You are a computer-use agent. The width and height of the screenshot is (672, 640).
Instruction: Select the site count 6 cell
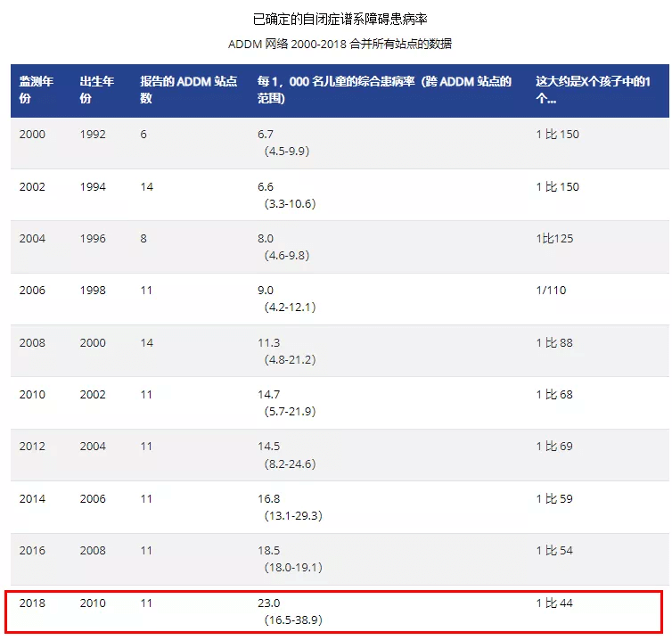tap(143, 135)
